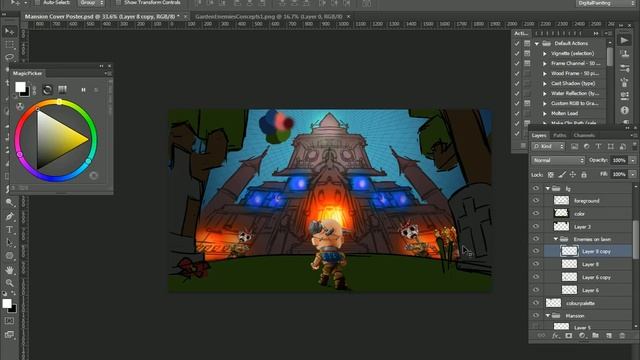The height and width of the screenshot is (360, 640).
Task: Hide the foreground layer with eye icon
Action: point(536,200)
